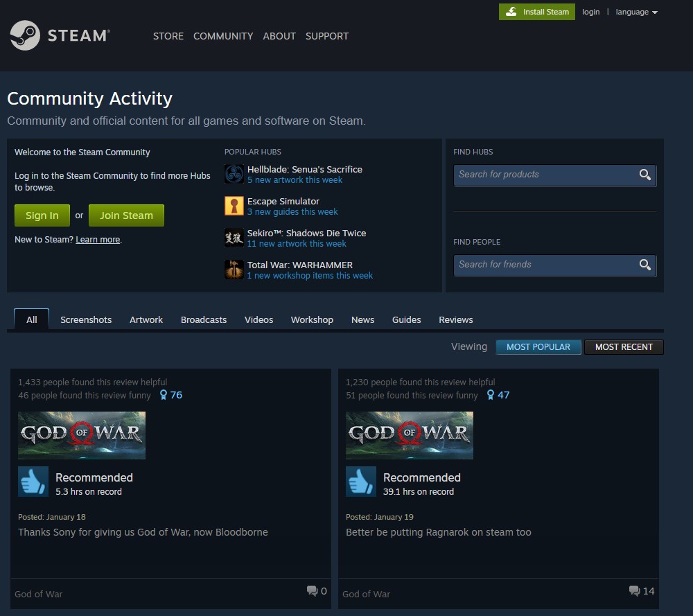693x616 pixels.
Task: Open the Broadcasts tab
Action: pyautogui.click(x=204, y=319)
